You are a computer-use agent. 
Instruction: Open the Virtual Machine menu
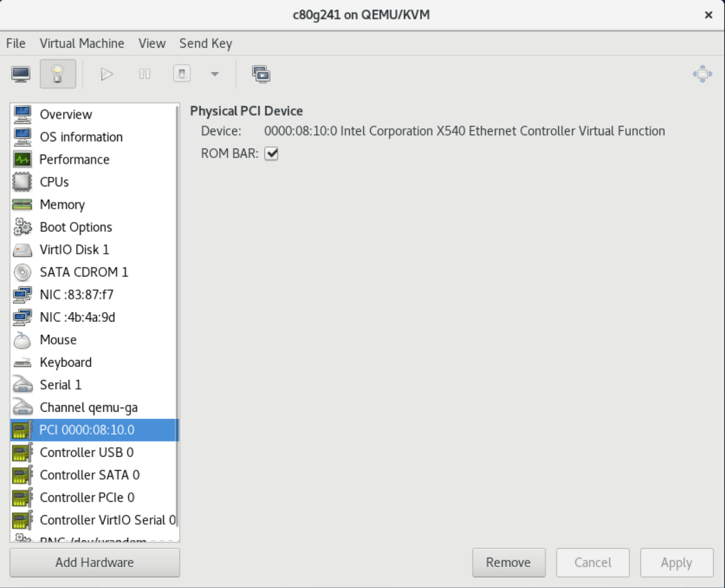[x=82, y=44]
